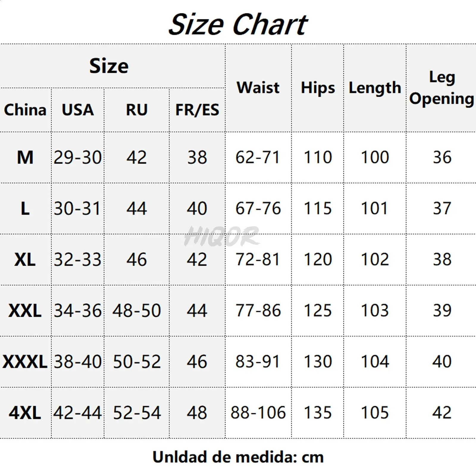Click the FR/ES size sub-header

click(197, 110)
